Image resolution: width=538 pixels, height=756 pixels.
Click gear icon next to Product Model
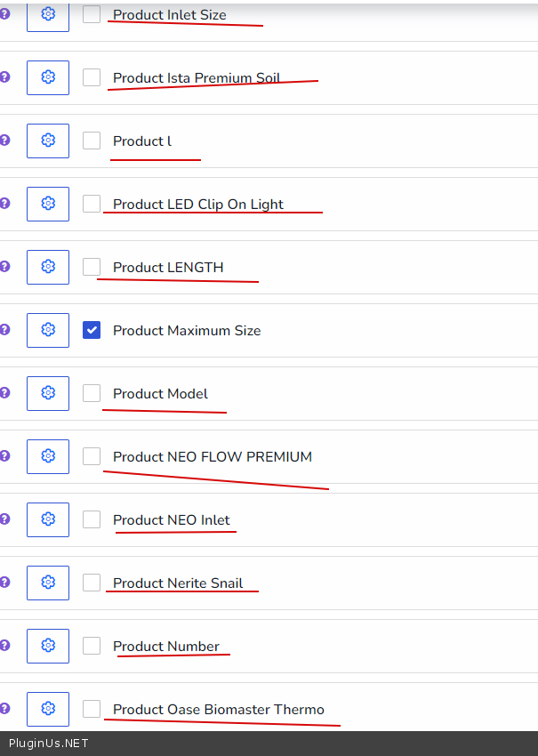[x=48, y=393]
